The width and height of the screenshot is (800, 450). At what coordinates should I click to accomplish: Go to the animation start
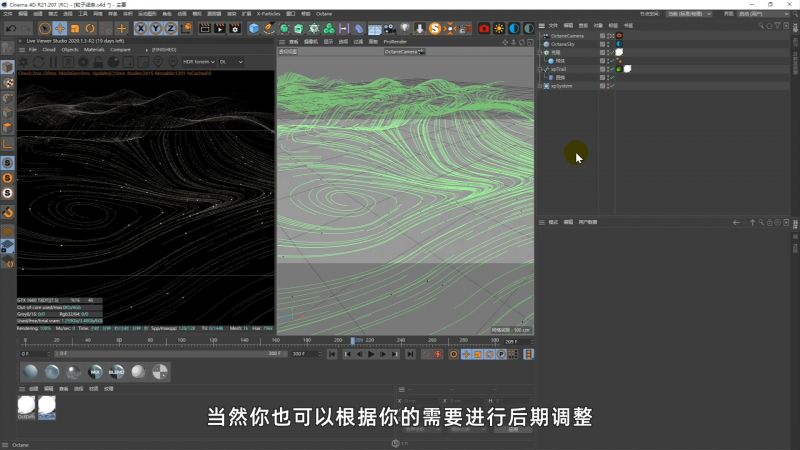(x=332, y=354)
